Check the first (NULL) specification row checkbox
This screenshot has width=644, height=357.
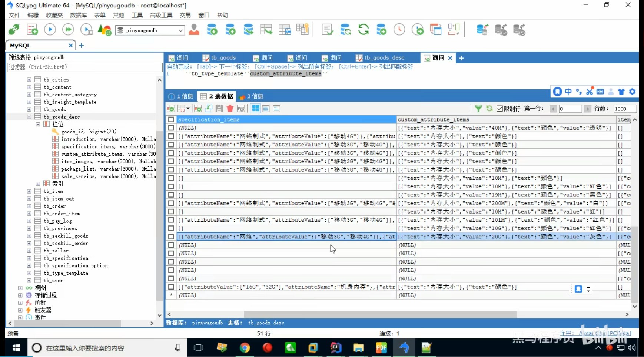[171, 128]
